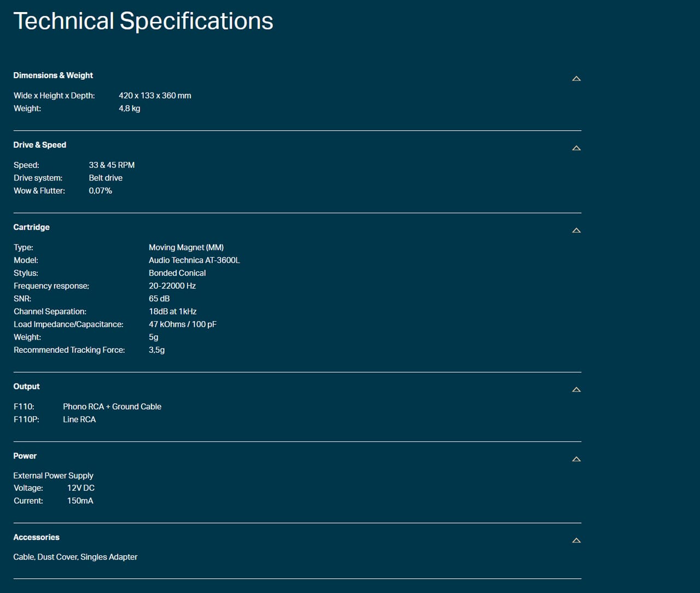The height and width of the screenshot is (593, 700).
Task: Click the Power section collapse arrow
Action: [576, 459]
